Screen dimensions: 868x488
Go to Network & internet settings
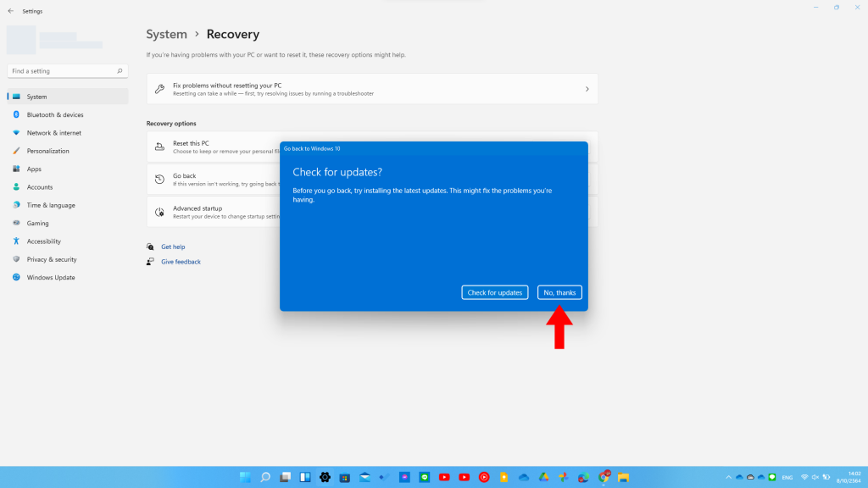click(x=68, y=133)
